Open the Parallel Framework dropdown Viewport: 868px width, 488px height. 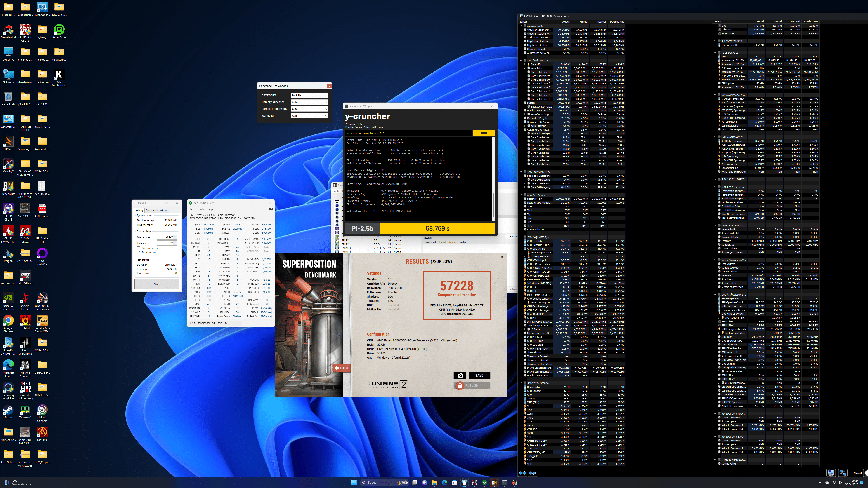(x=309, y=109)
